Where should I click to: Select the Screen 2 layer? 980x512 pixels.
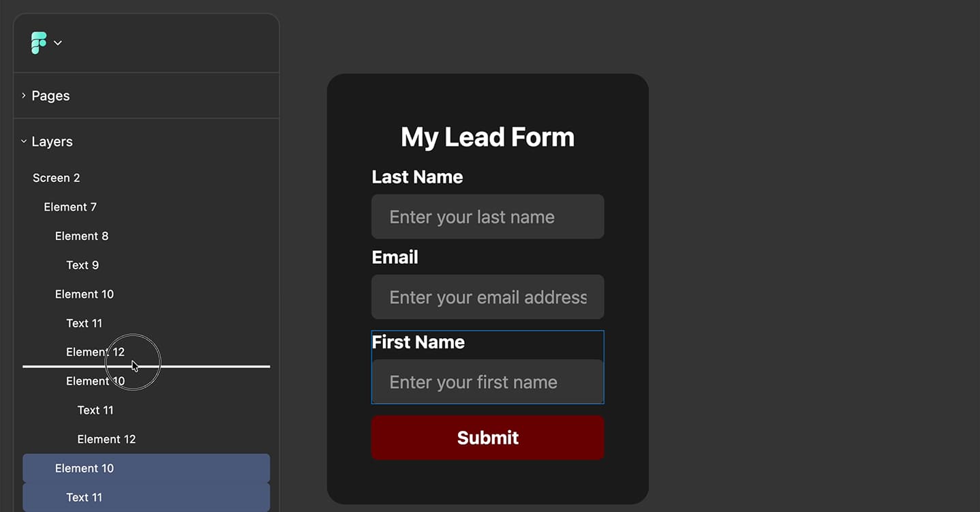(56, 178)
